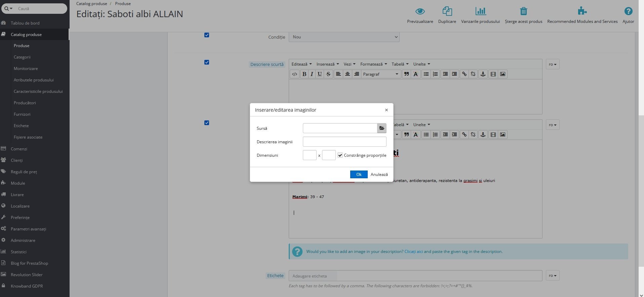Screen dimensions: 644x297
Task: Click the Sursă input field
Action: click(340, 128)
